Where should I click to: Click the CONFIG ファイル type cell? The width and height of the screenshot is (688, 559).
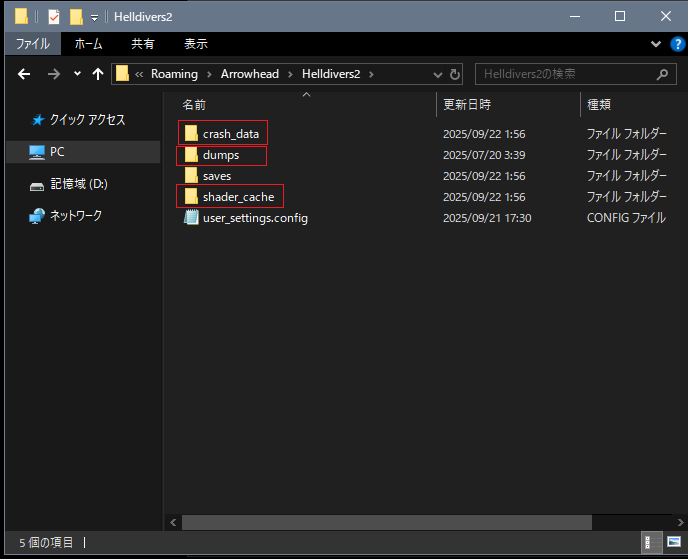pyautogui.click(x=626, y=218)
